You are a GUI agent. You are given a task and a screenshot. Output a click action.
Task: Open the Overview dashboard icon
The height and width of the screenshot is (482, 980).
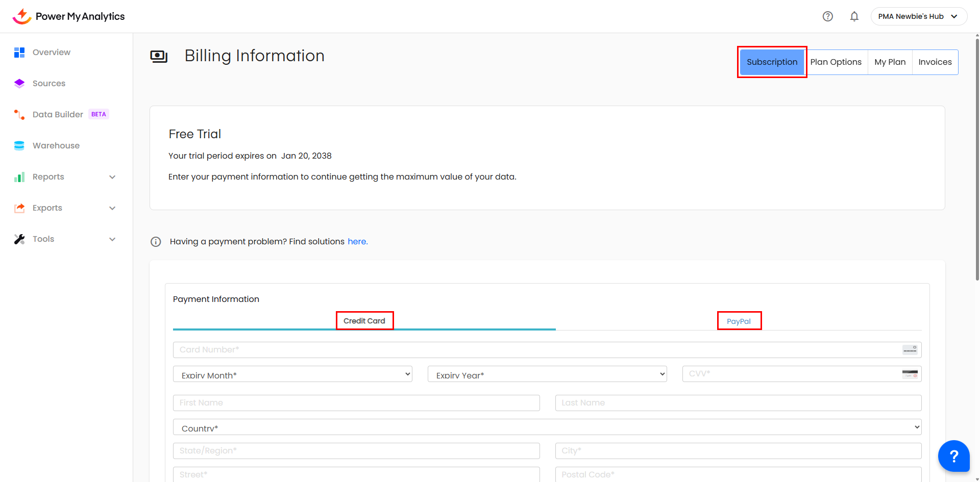click(19, 53)
